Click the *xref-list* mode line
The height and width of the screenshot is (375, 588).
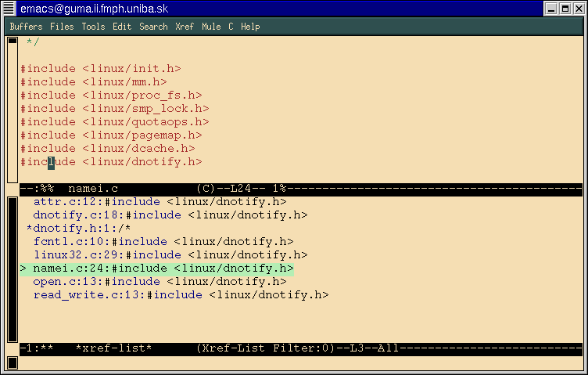[301, 348]
